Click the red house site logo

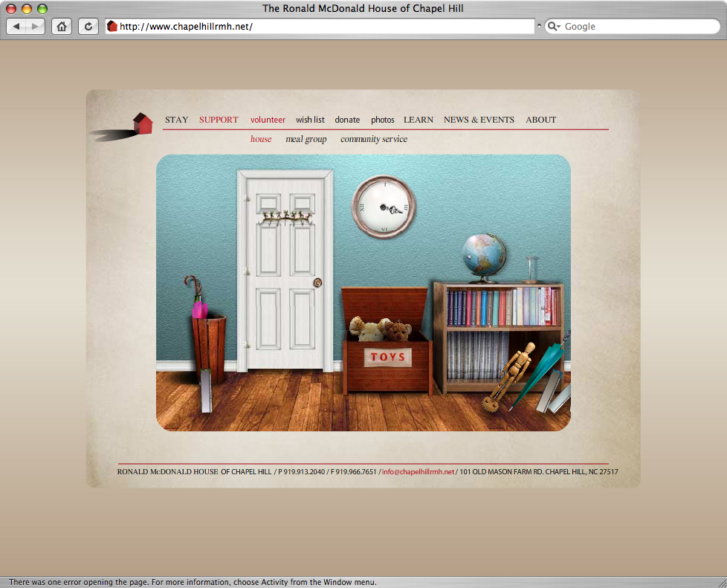[143, 124]
